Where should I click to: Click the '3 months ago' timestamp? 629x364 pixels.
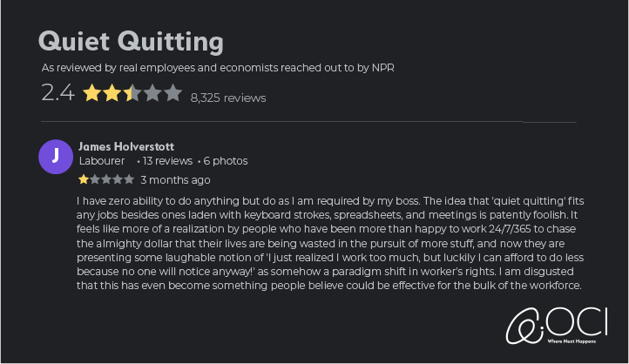click(175, 180)
